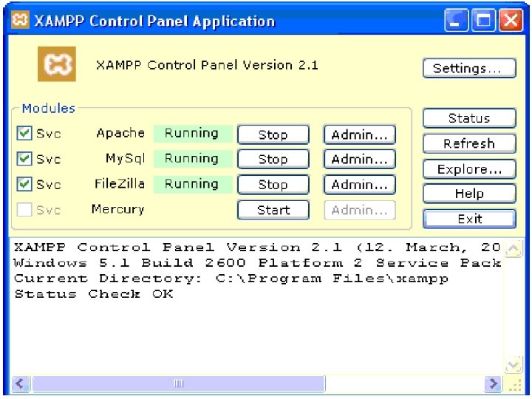This screenshot has width=532, height=399.
Task: Click the Mercury module name
Action: (117, 209)
